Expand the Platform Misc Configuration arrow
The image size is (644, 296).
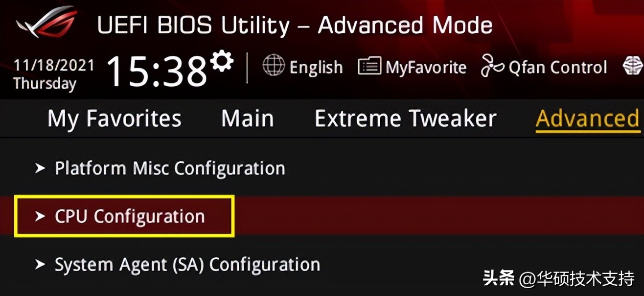coord(40,169)
